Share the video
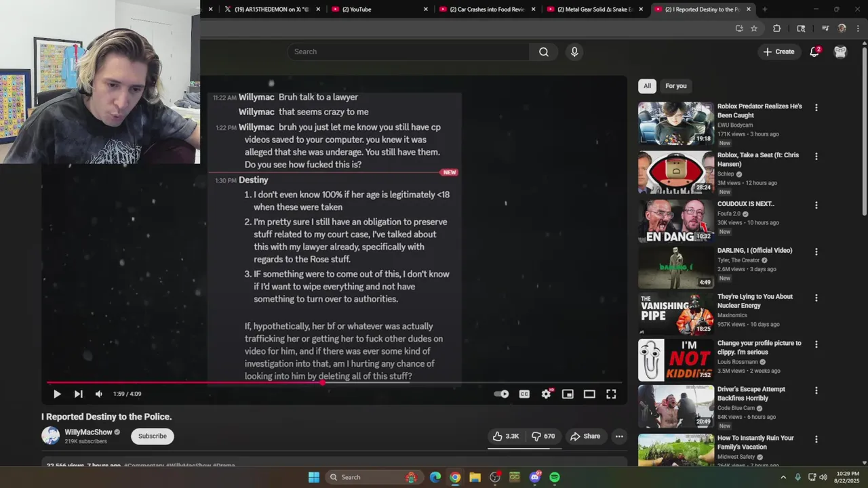 pos(585,436)
